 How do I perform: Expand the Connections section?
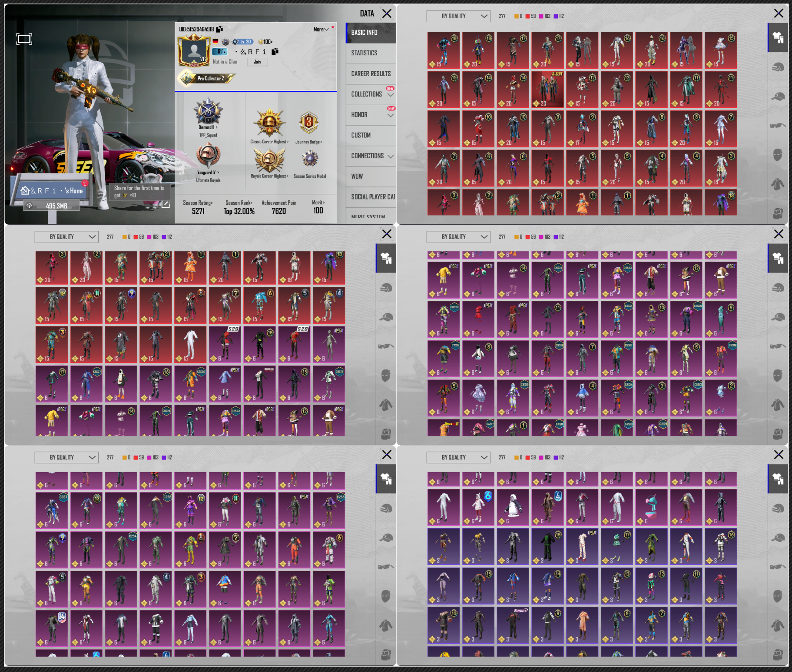(x=371, y=156)
